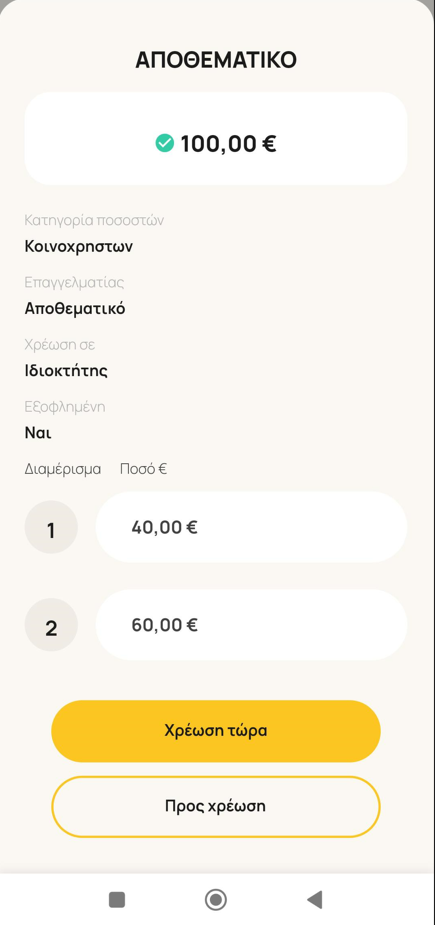This screenshot has width=435, height=925.
Task: Tap the Android home circle icon
Action: [x=216, y=900]
